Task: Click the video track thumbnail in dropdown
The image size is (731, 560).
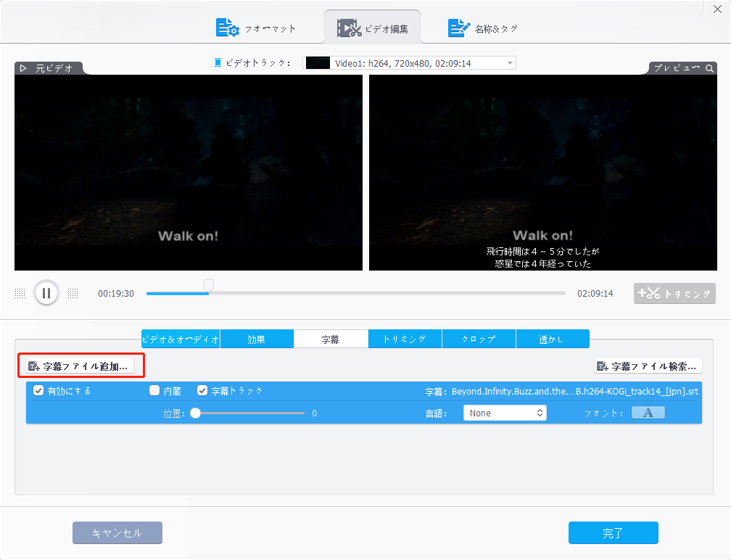Action: [x=318, y=63]
